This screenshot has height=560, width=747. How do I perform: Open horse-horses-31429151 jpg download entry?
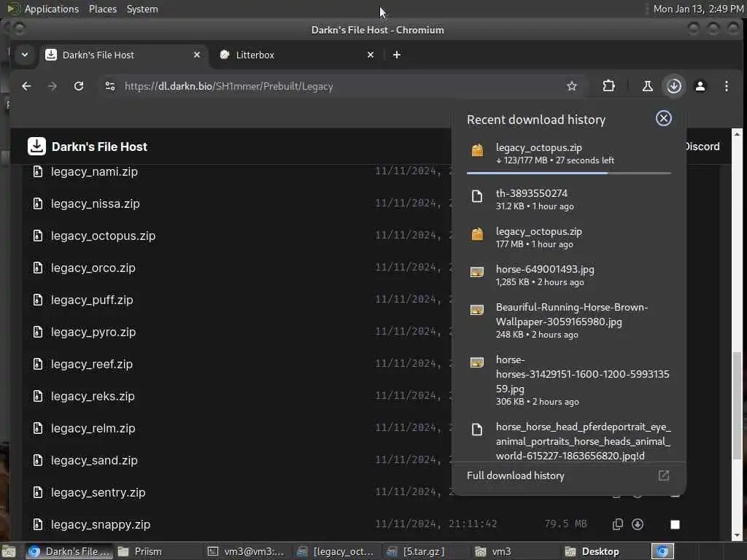(x=569, y=380)
